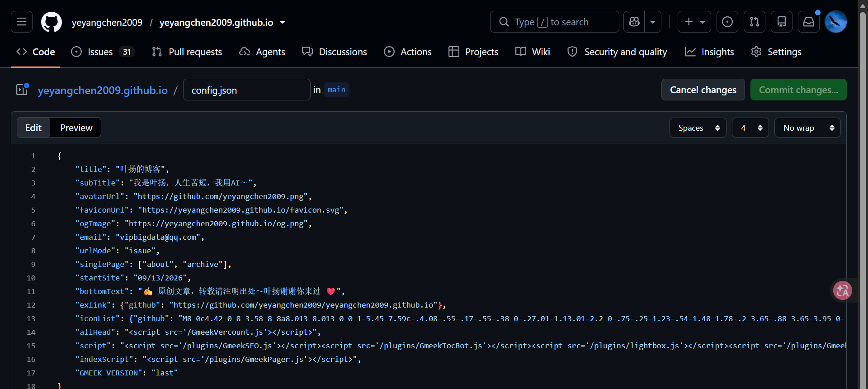Click the "email" line with vipbigdata@qq.com
Viewport: 868px width, 389px height.
click(140, 237)
